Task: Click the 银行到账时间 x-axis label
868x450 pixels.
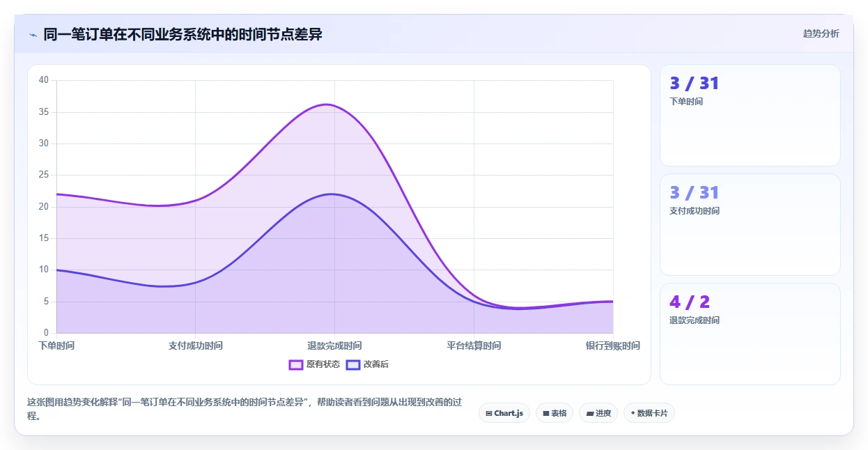Action: (x=613, y=346)
